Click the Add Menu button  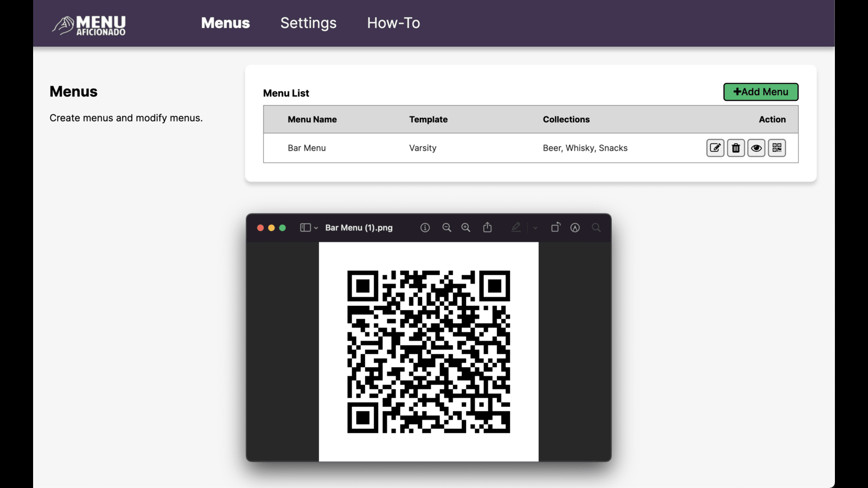(761, 92)
